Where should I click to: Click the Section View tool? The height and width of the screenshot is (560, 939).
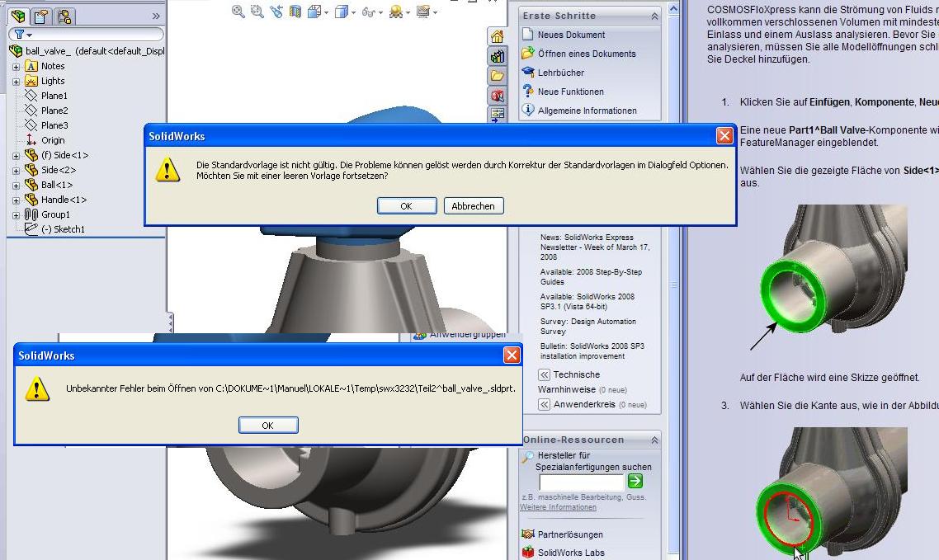(x=295, y=11)
